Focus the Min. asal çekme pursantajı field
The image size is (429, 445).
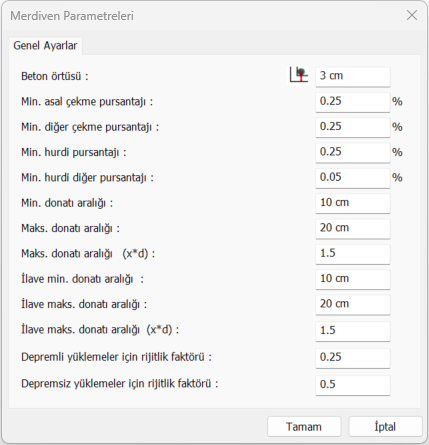tap(353, 102)
